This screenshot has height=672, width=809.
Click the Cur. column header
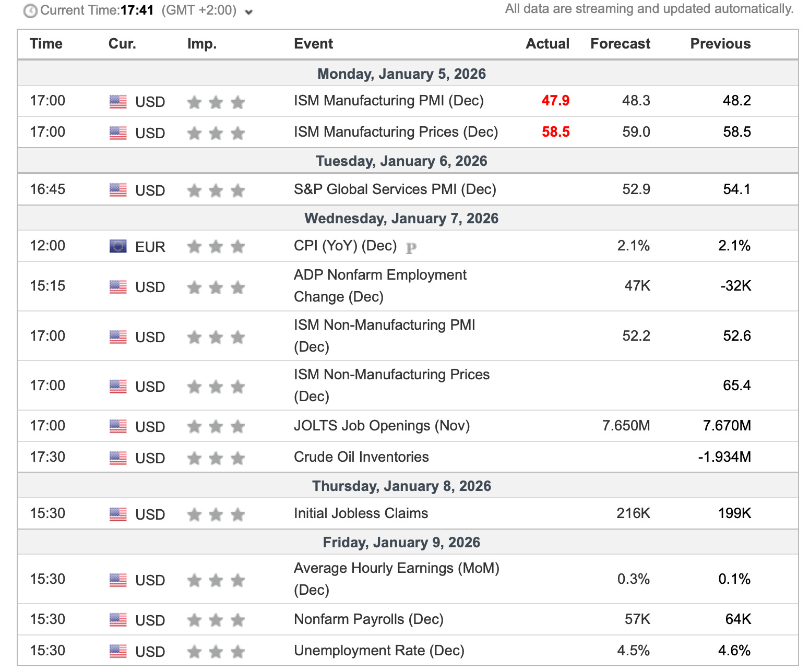(x=122, y=44)
